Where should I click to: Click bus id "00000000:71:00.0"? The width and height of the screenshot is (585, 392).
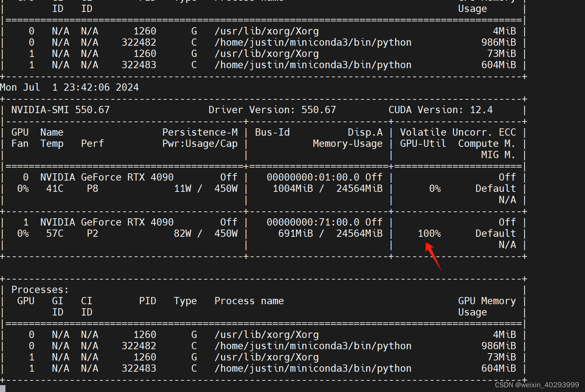point(313,222)
